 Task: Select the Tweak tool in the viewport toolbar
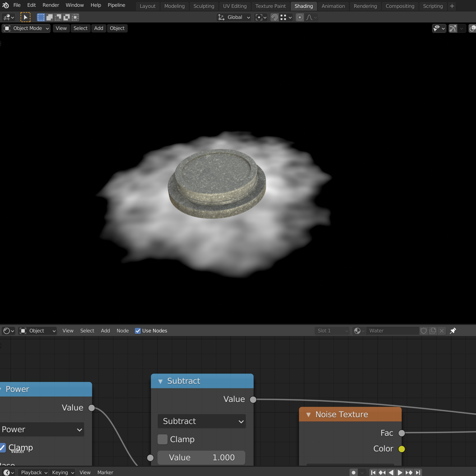coord(25,17)
